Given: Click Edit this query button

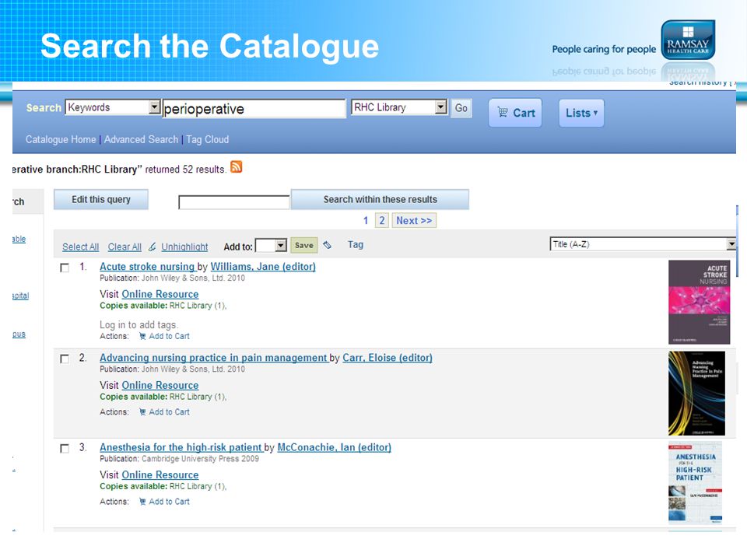Looking at the screenshot, I should tap(101, 200).
